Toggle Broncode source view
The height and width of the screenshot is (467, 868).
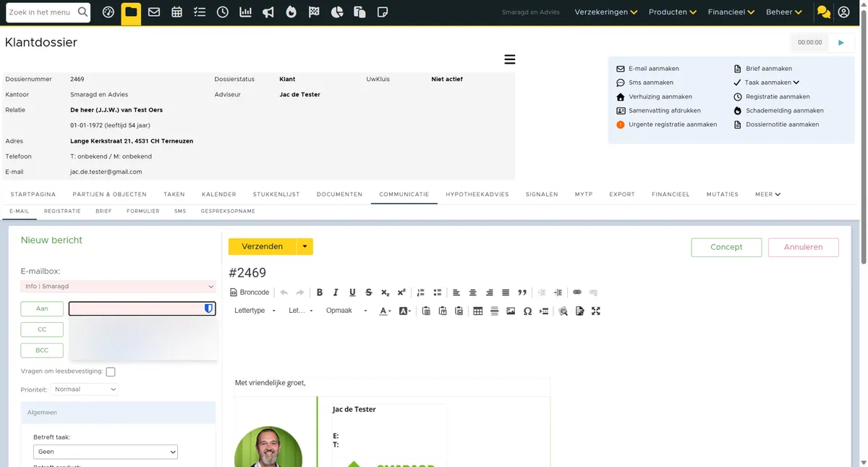point(250,293)
